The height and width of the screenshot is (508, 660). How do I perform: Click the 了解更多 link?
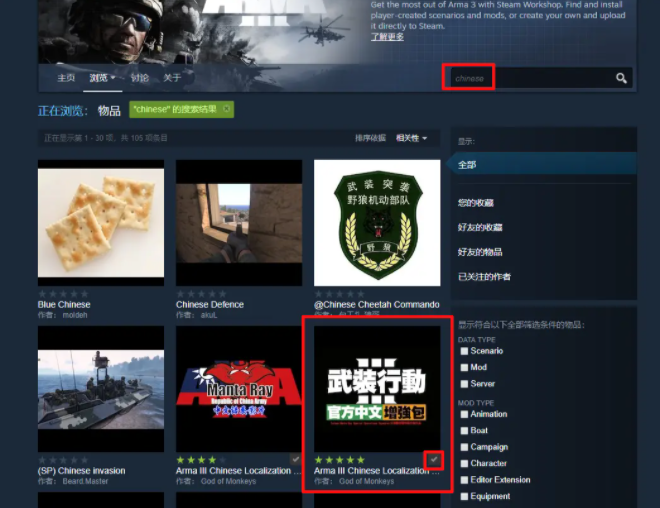coord(387,37)
